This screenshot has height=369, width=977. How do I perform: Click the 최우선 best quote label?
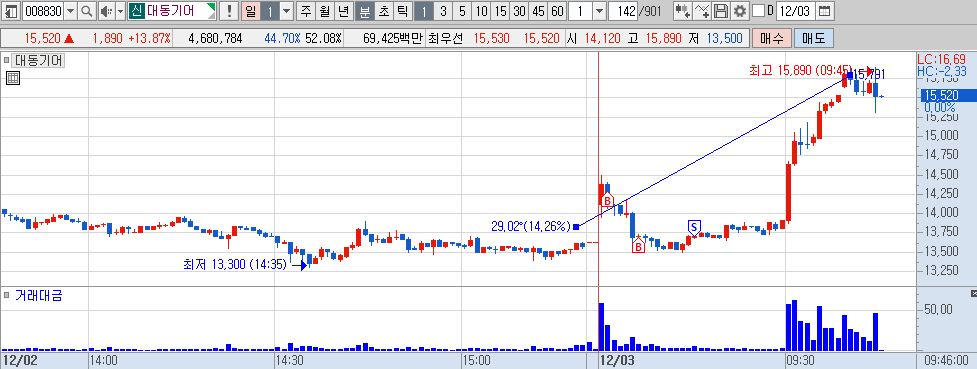pyautogui.click(x=446, y=38)
